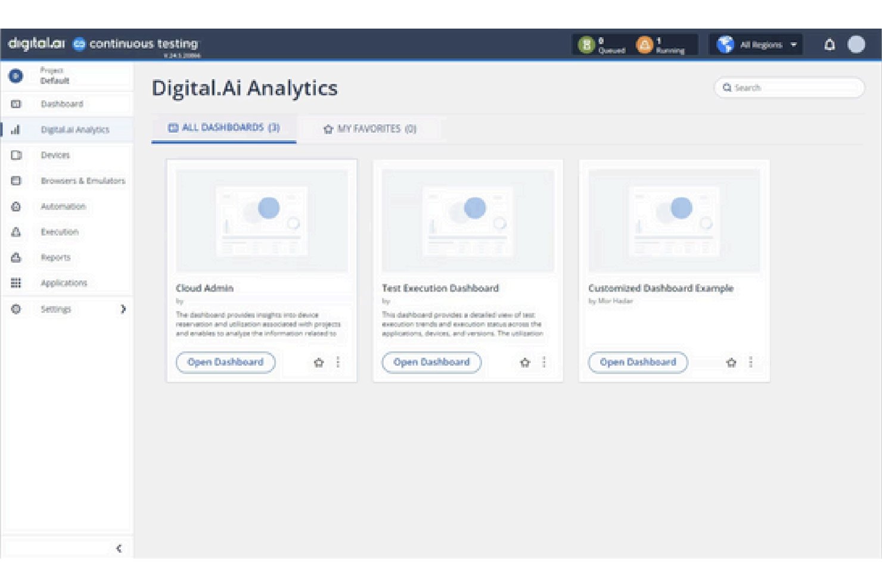Click the Automation sidebar icon
Image resolution: width=882 pixels, height=588 pixels.
point(16,207)
